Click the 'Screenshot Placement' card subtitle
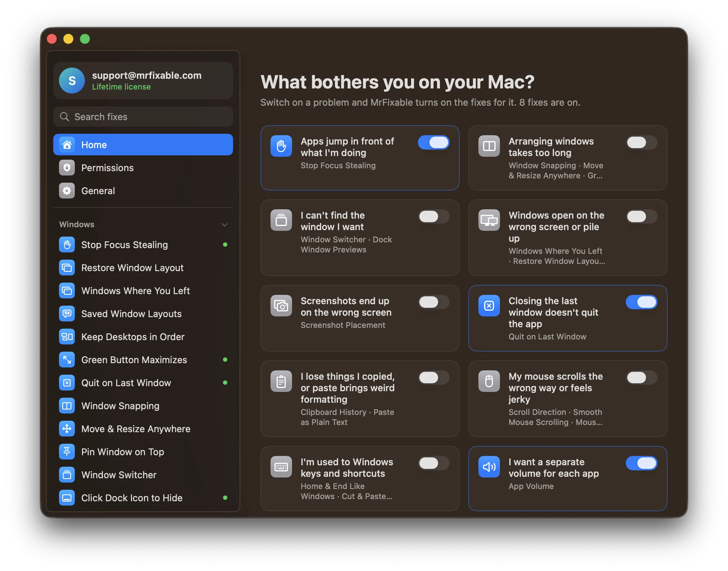728x571 pixels. (343, 325)
